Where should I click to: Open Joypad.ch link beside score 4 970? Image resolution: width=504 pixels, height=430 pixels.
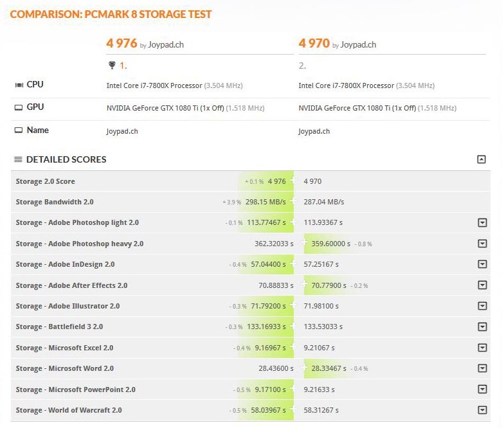coord(358,45)
